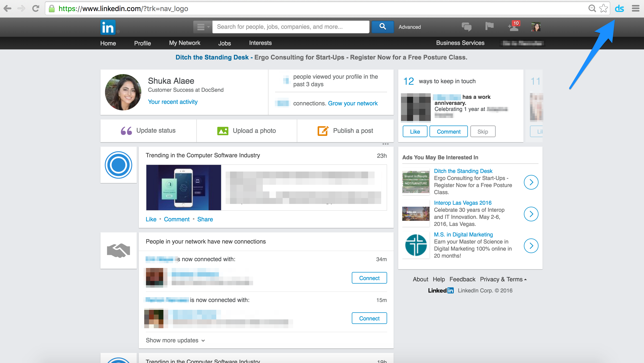Screen dimensions: 644x363
Task: View Your recent activity
Action: tap(173, 102)
